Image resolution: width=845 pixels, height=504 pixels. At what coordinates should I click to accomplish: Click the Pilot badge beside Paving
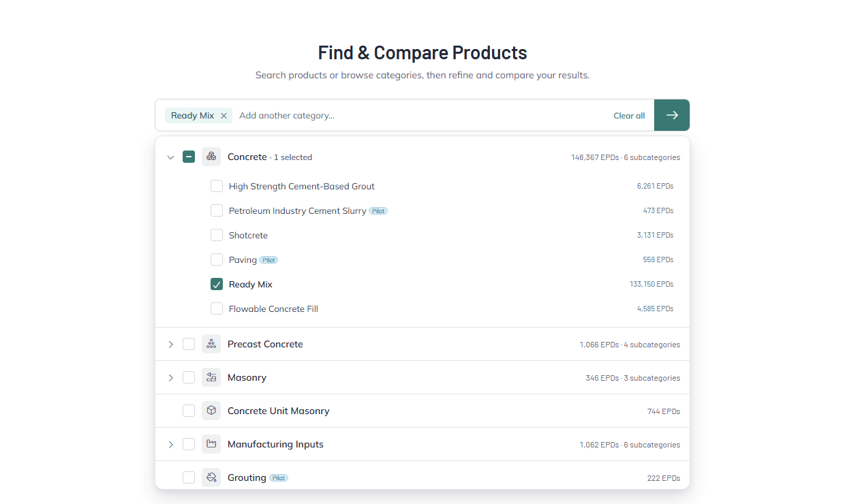pyautogui.click(x=268, y=260)
